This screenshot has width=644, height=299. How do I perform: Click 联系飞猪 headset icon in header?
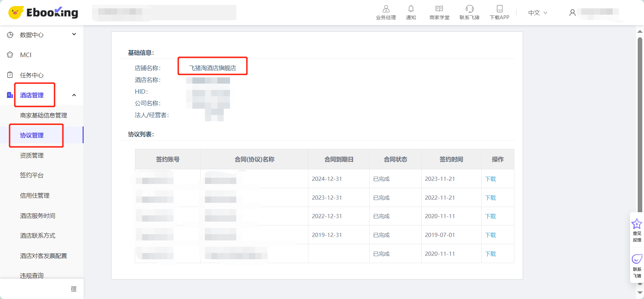tap(469, 9)
